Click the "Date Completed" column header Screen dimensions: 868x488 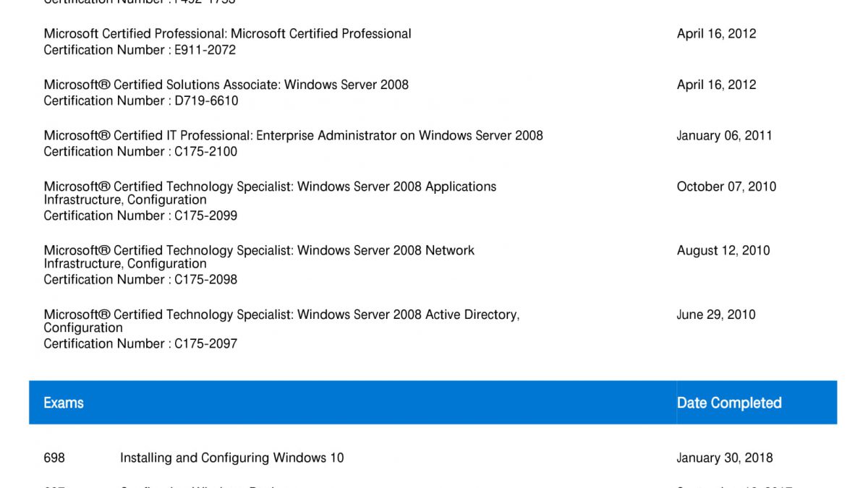pyautogui.click(x=729, y=403)
